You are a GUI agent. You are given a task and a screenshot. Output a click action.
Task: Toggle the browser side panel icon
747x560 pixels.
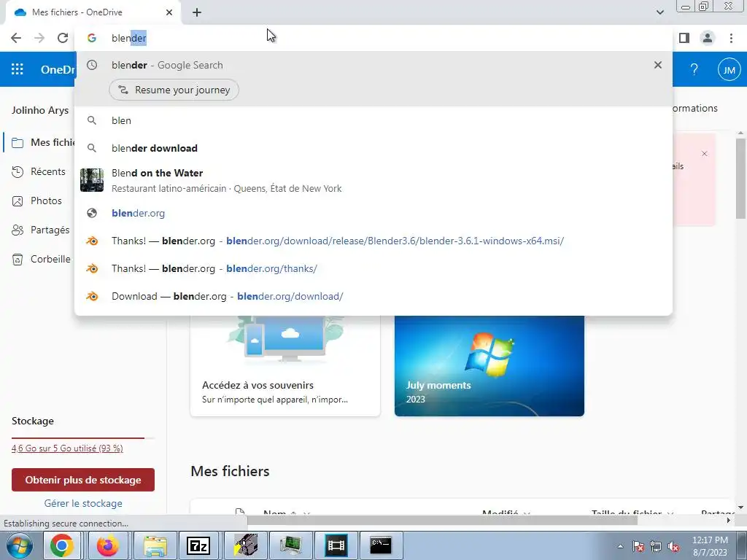coord(684,38)
